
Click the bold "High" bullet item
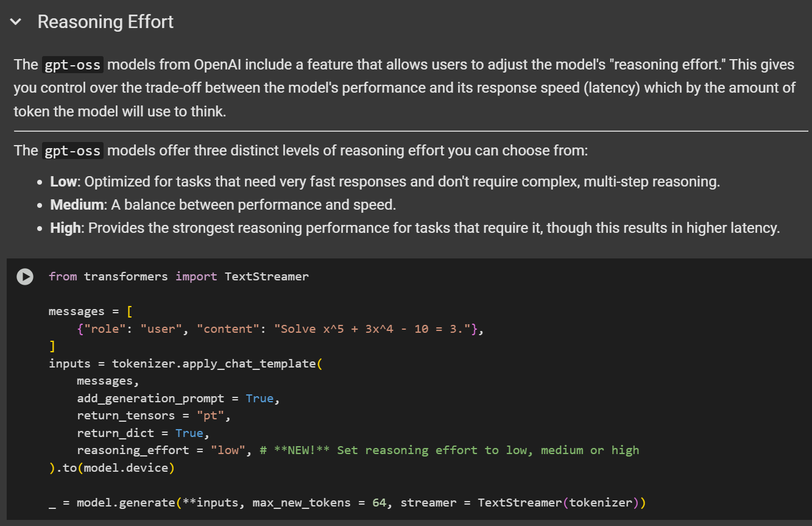(x=65, y=228)
